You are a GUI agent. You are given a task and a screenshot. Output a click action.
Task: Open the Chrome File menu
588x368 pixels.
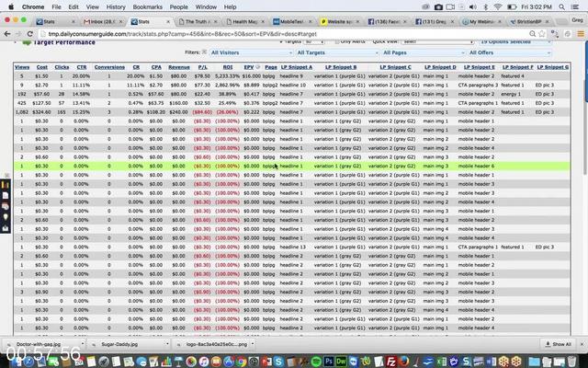56,6
